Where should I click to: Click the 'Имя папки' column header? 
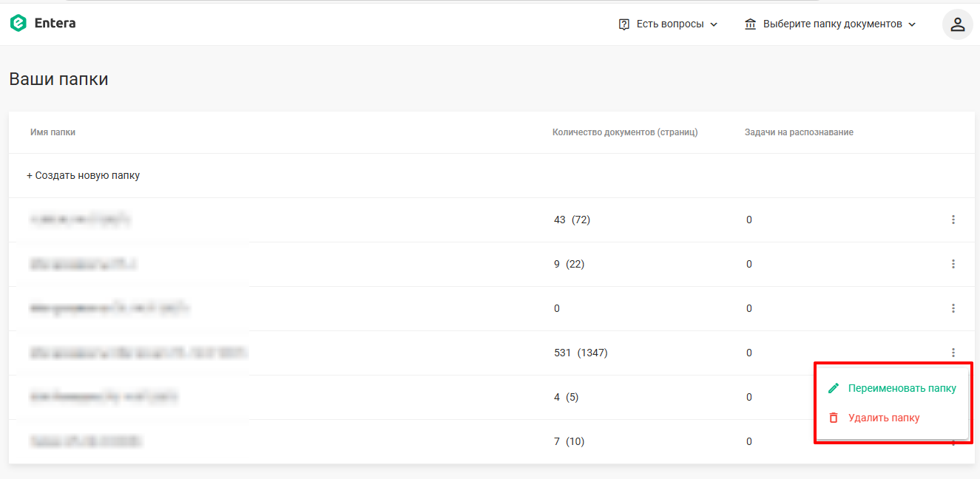pos(53,132)
